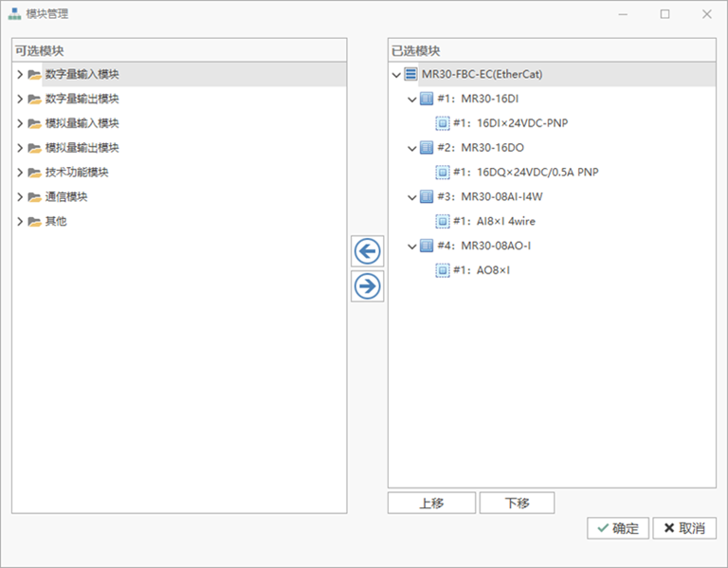This screenshot has width=728, height=568.
Task: Select the 技术功能模块 tree item
Action: coord(77,173)
